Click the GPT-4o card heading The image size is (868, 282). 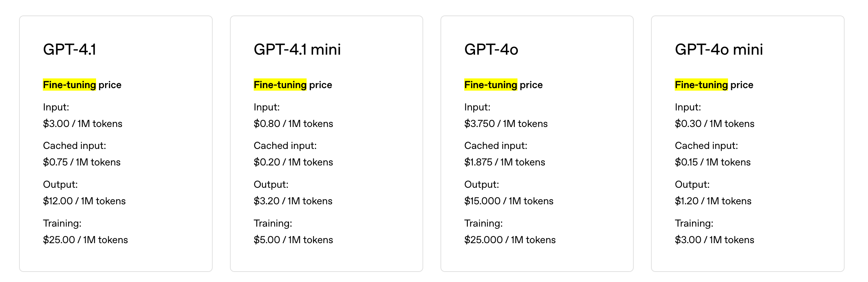(491, 49)
